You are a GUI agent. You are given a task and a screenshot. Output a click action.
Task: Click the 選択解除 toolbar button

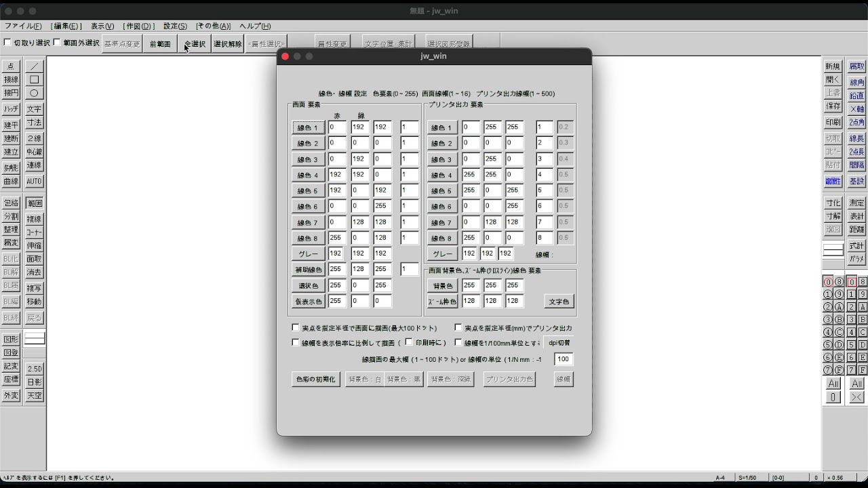[228, 44]
